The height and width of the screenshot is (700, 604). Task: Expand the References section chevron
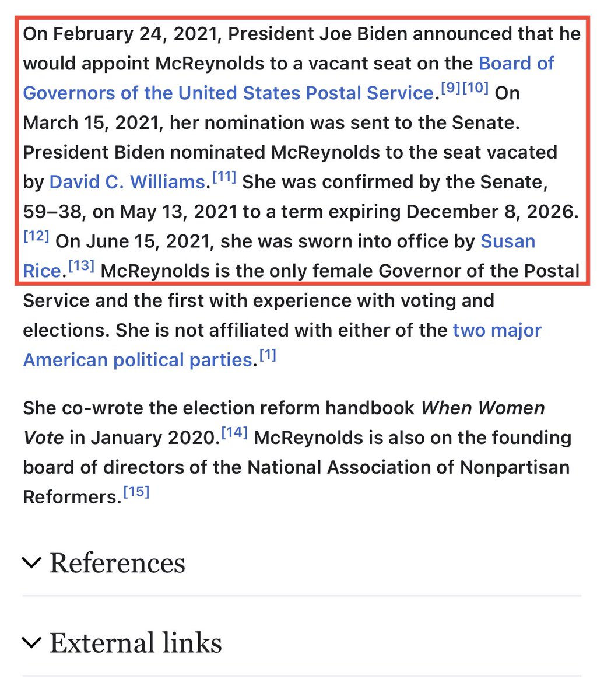point(32,563)
